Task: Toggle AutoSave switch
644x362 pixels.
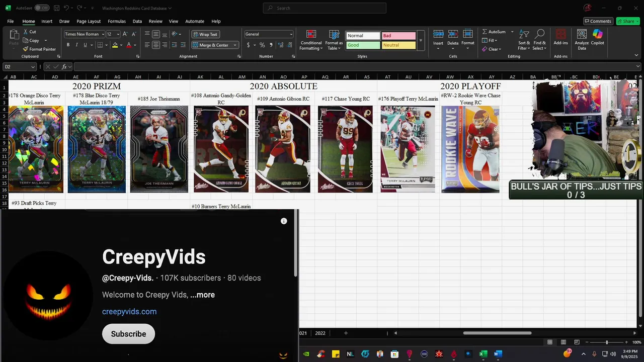Action: (x=42, y=8)
